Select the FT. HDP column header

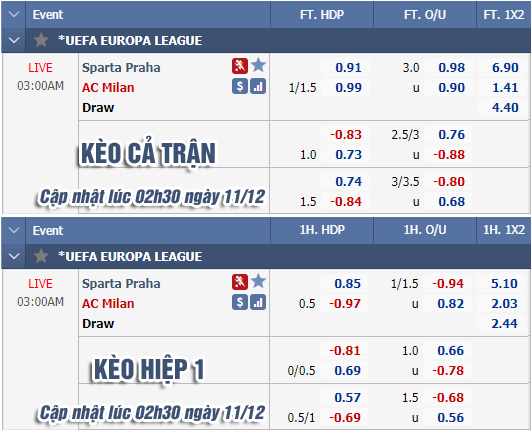click(322, 15)
